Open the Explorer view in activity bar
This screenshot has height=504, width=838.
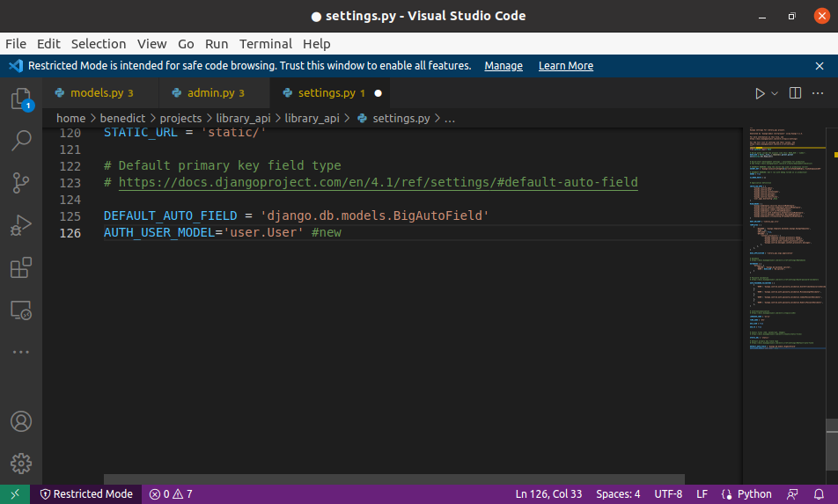(21, 99)
